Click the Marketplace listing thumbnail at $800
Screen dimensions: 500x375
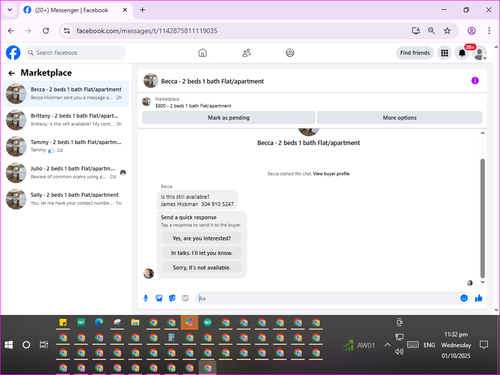[147, 101]
